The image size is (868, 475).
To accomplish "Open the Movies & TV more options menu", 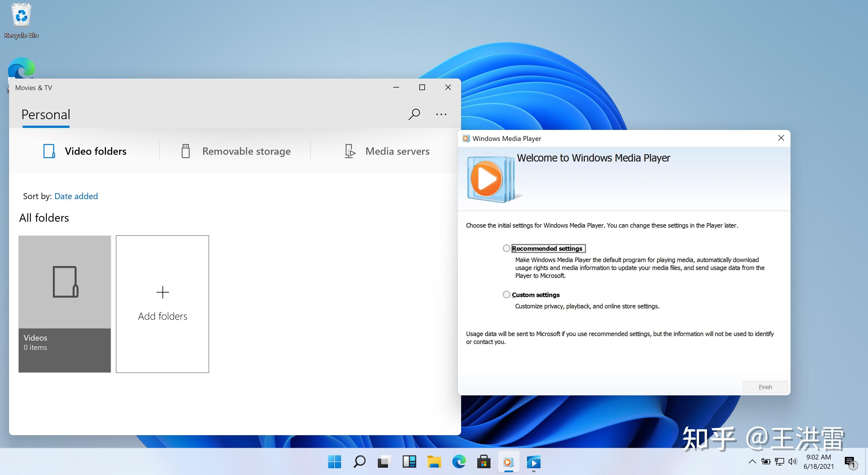I will point(441,115).
